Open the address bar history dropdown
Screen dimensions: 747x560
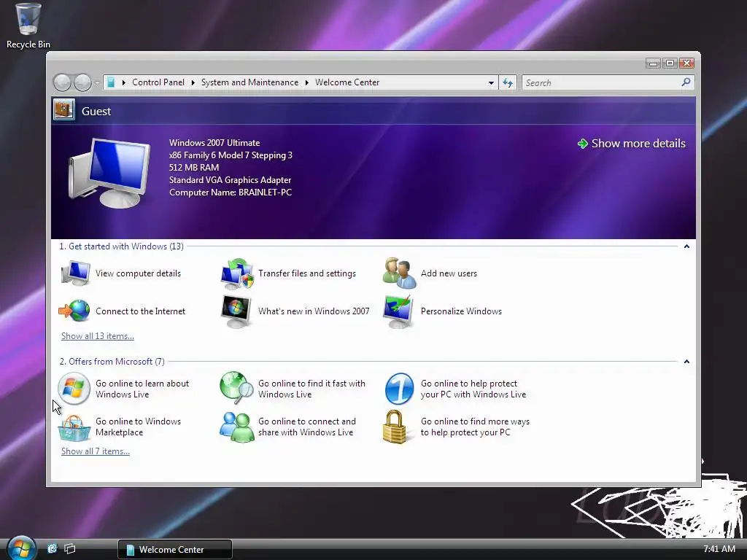[x=491, y=83]
